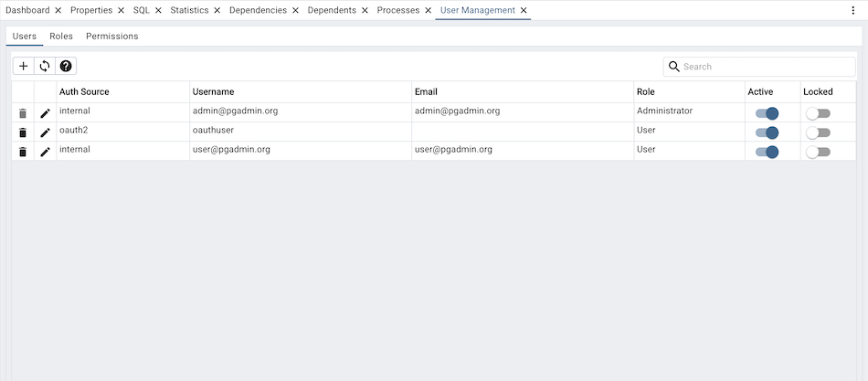The height and width of the screenshot is (381, 868).
Task: Open the Dashboard tab
Action: coord(27,10)
